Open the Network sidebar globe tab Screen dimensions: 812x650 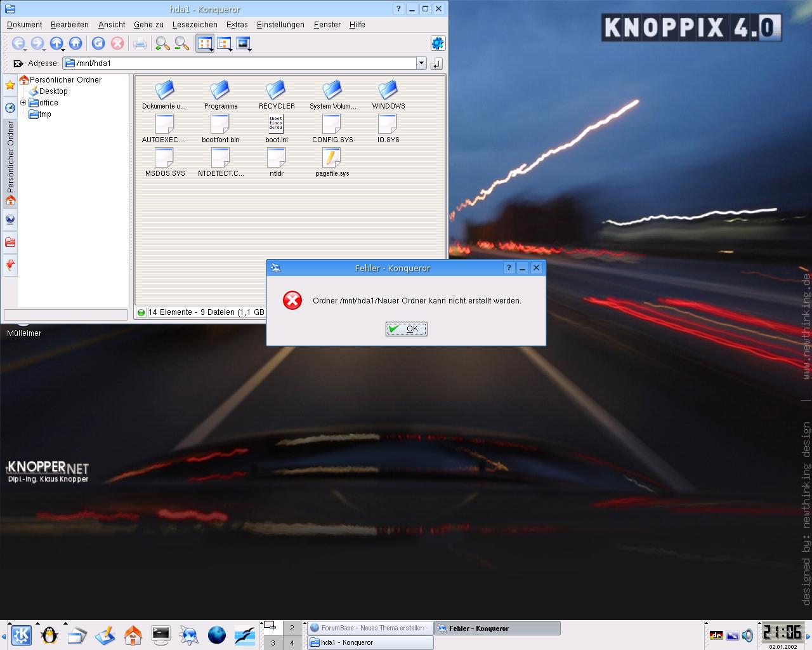tap(10, 220)
